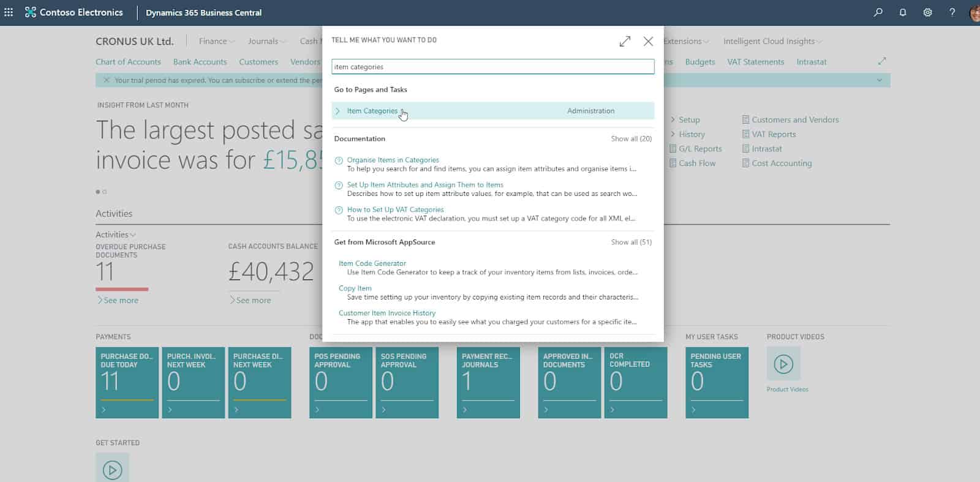This screenshot has width=980, height=482.
Task: Open Budgets navigation link
Action: (x=700, y=62)
